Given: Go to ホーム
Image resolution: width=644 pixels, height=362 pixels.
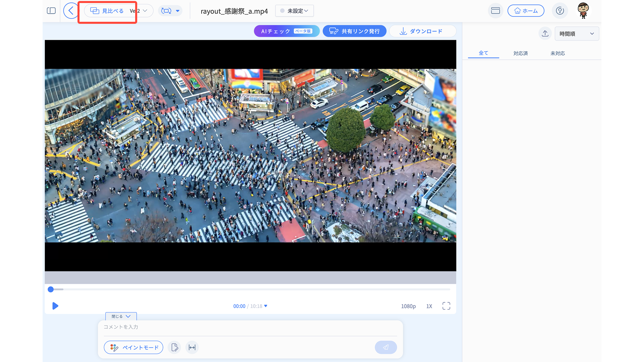Looking at the screenshot, I should pyautogui.click(x=526, y=11).
